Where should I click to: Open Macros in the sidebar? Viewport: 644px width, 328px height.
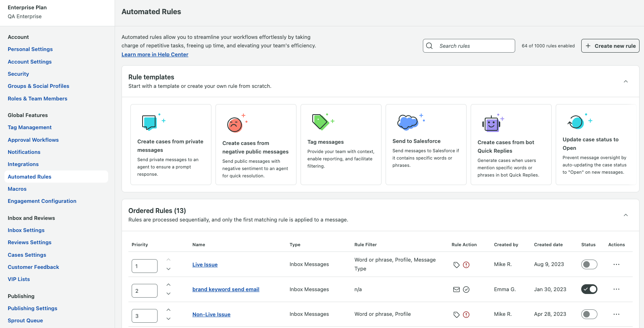(x=17, y=189)
